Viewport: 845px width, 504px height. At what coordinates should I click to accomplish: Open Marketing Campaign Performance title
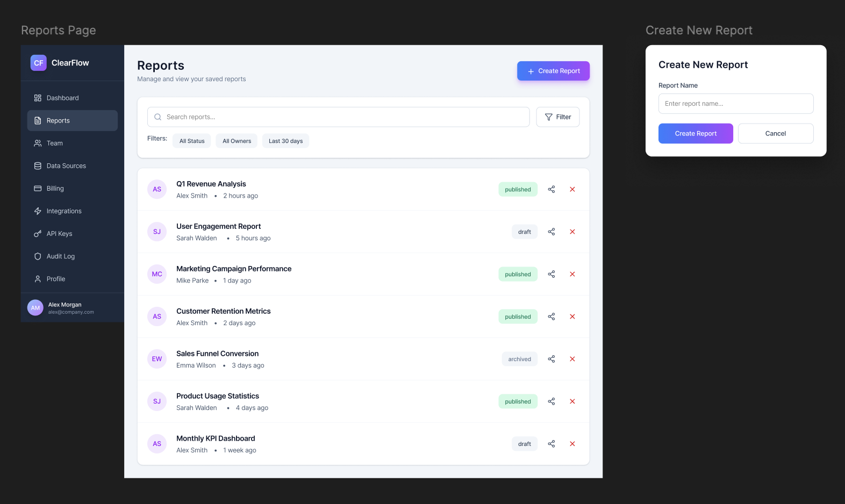pos(234,269)
